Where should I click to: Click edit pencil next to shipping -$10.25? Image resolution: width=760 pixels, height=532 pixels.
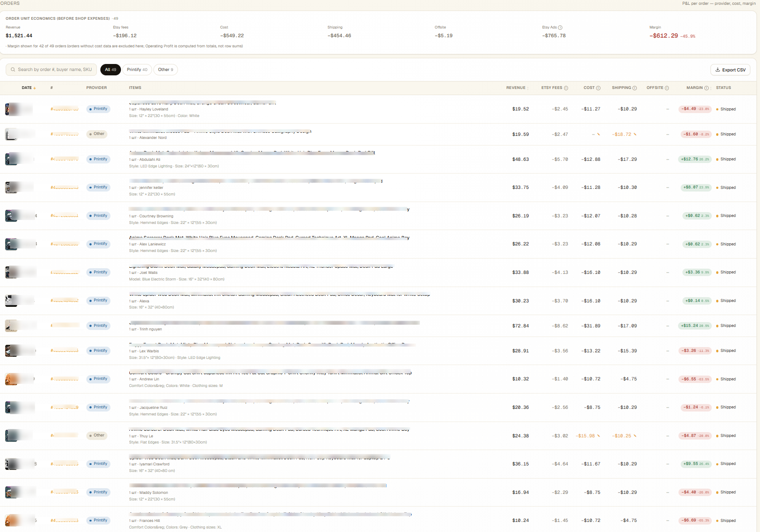(635, 436)
